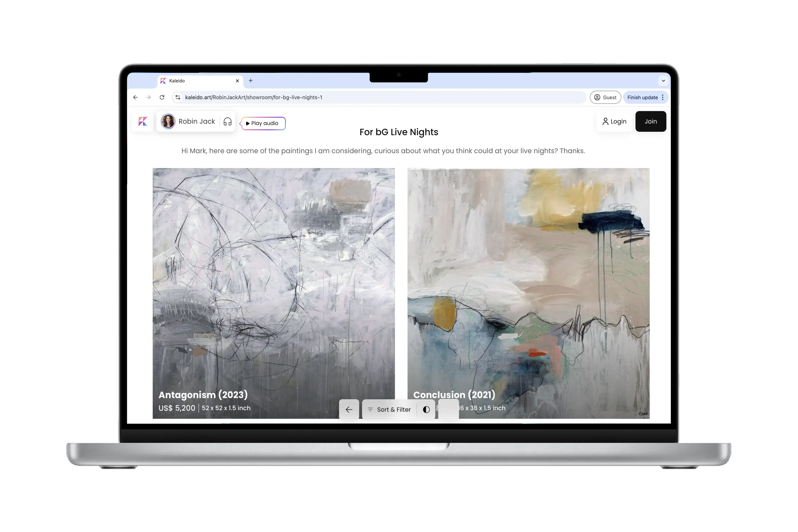The height and width of the screenshot is (532, 798).
Task: Click the back arrow in the showroom bottom toolbar
Action: pyautogui.click(x=349, y=410)
